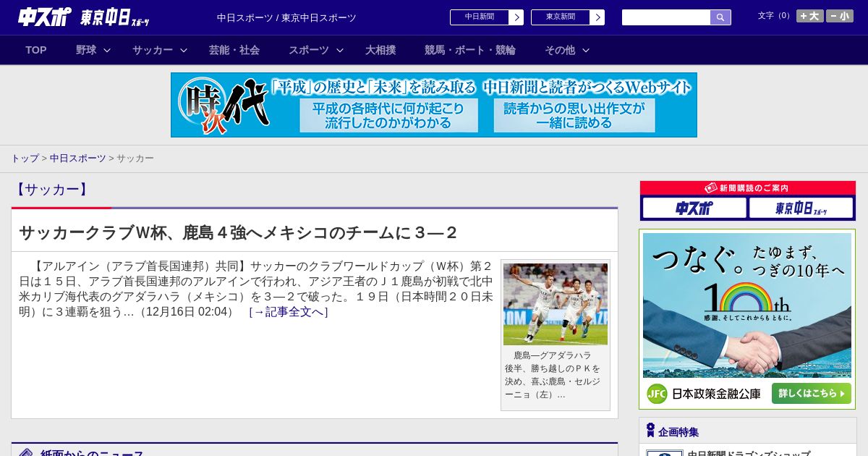Image resolution: width=868 pixels, height=456 pixels.
Task: Open the サッカー menu item
Action: 153,50
